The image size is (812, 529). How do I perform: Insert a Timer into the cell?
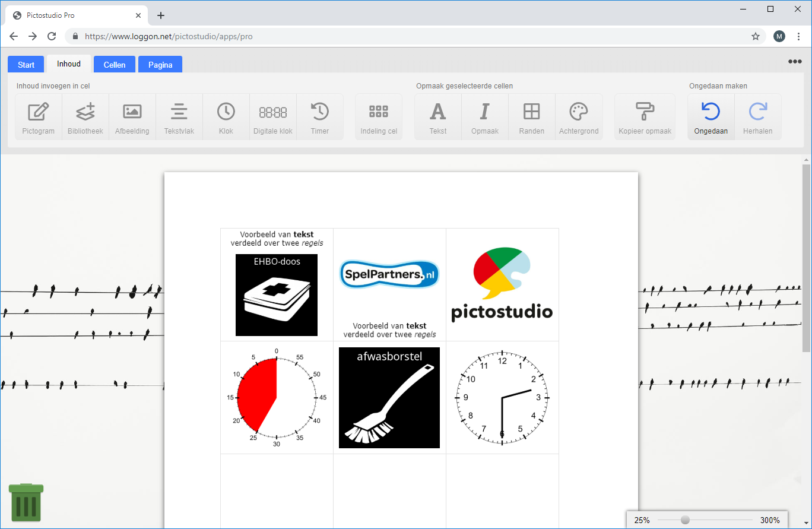click(319, 116)
